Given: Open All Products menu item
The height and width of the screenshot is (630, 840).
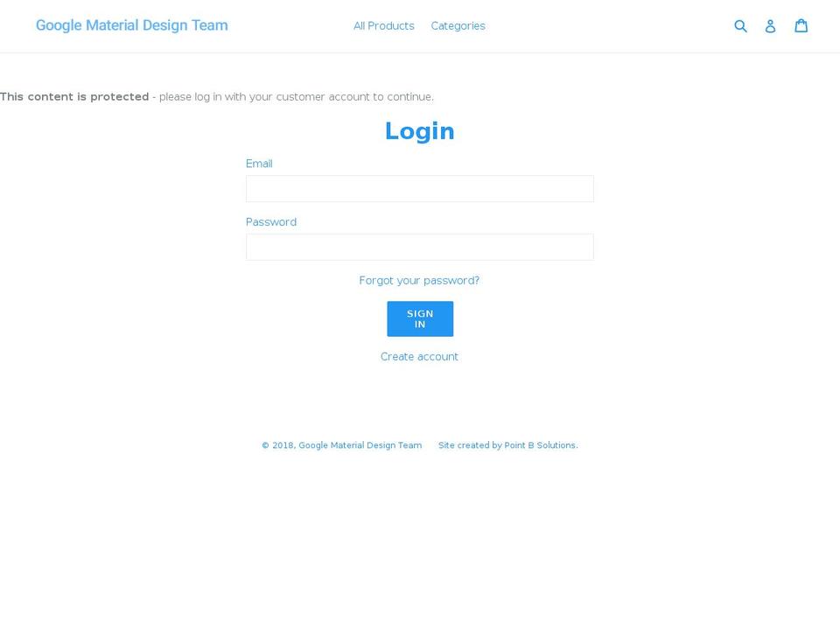Looking at the screenshot, I should coord(383,25).
